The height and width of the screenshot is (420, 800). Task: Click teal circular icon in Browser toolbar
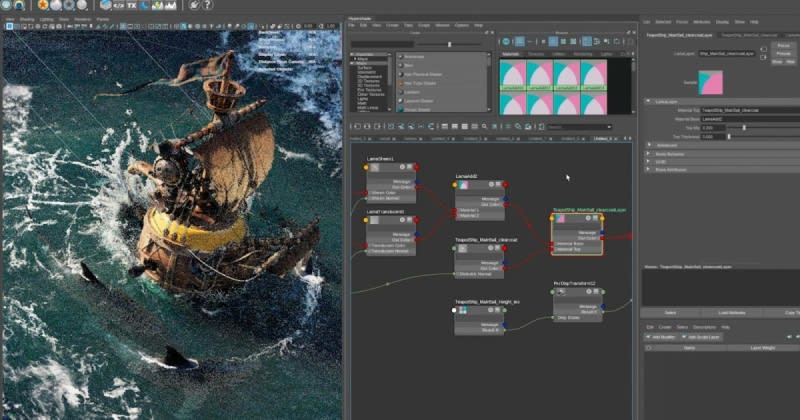click(506, 41)
